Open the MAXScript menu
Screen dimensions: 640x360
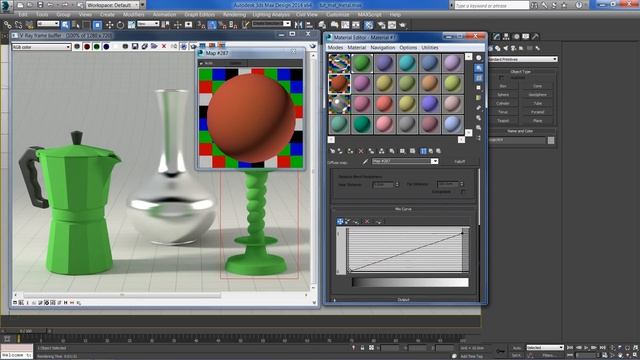click(x=369, y=14)
